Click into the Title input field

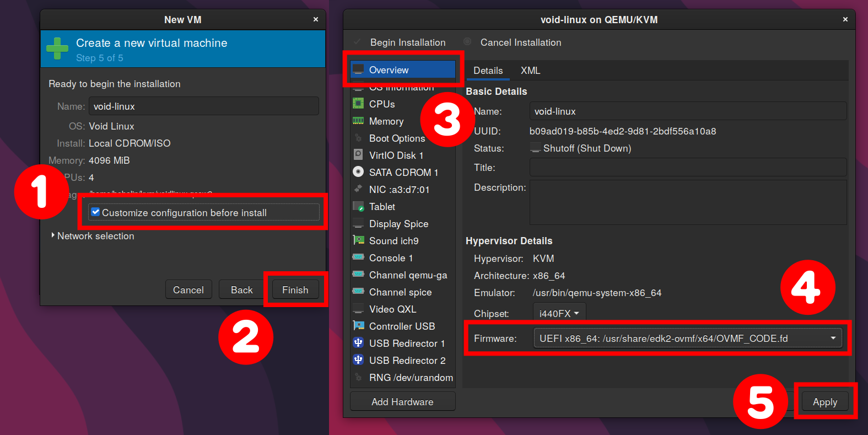688,167
